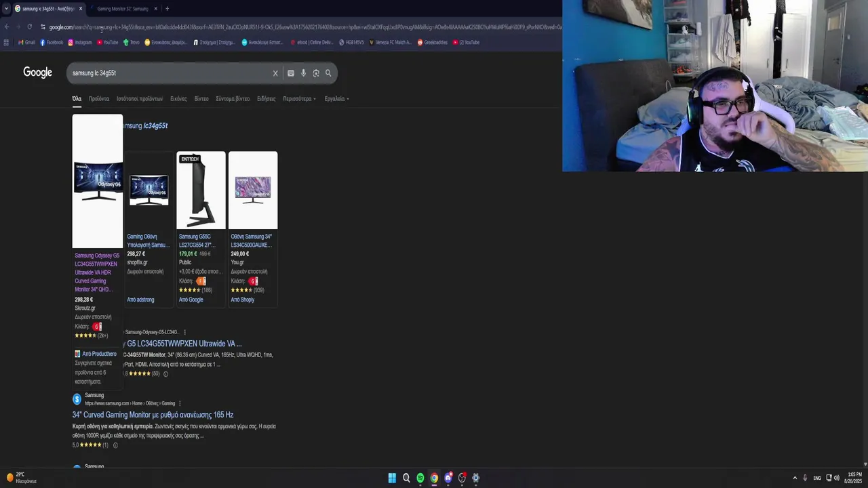The width and height of the screenshot is (868, 488).
Task: Open the Samsung Odyssey G5 Skroutz product link
Action: coord(96,272)
